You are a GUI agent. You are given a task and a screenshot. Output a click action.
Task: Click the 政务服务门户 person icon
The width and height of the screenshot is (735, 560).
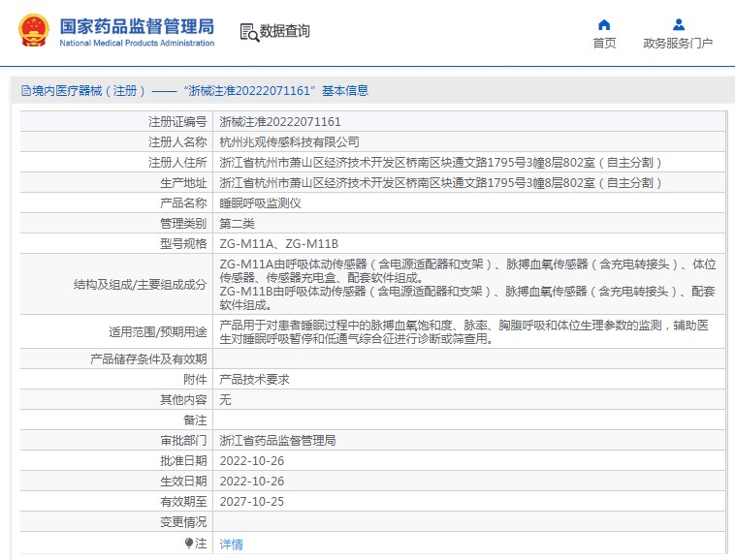[678, 24]
